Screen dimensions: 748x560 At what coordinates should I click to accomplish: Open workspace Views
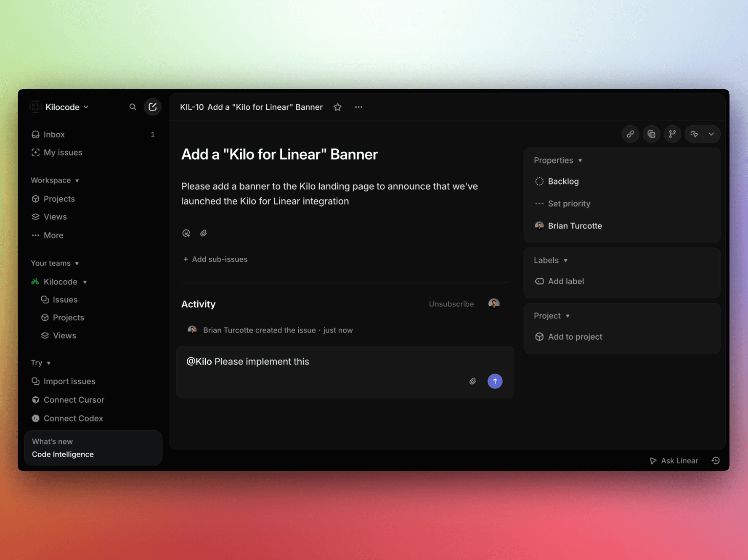93,217
